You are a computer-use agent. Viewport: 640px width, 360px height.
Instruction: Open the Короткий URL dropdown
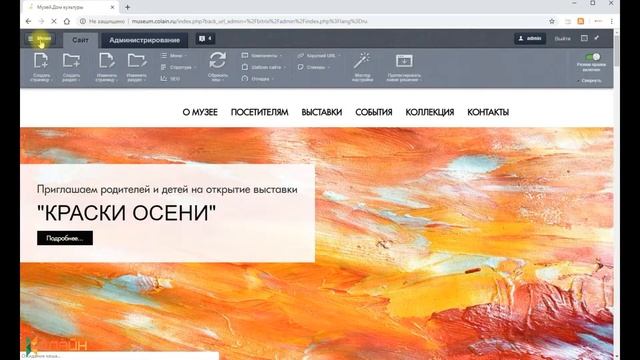pos(319,56)
